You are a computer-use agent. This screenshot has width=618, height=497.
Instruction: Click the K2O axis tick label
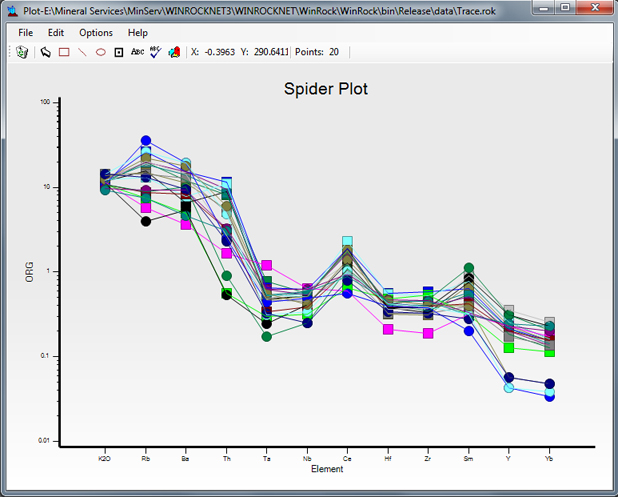[x=104, y=459]
